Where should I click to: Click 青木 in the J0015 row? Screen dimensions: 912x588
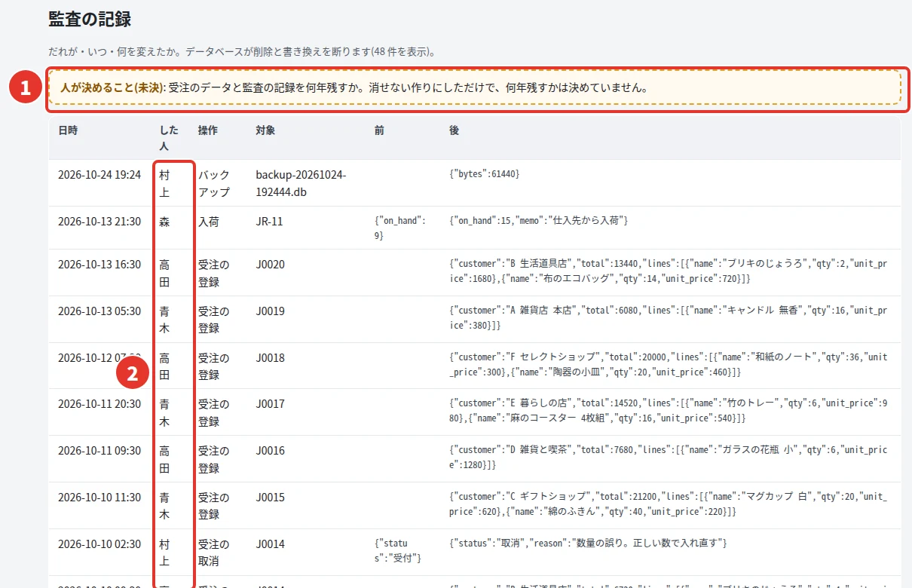point(164,507)
